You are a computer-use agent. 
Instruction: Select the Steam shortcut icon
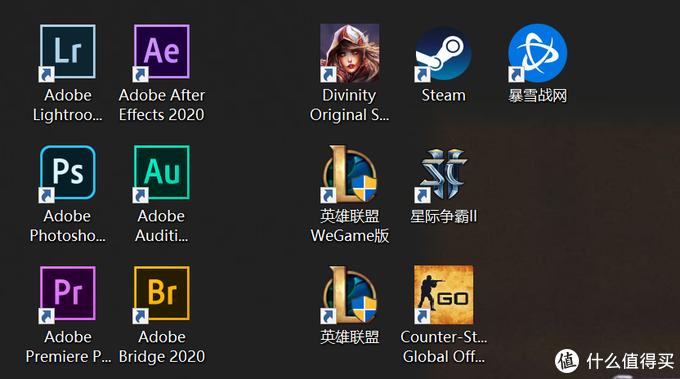[x=443, y=53]
